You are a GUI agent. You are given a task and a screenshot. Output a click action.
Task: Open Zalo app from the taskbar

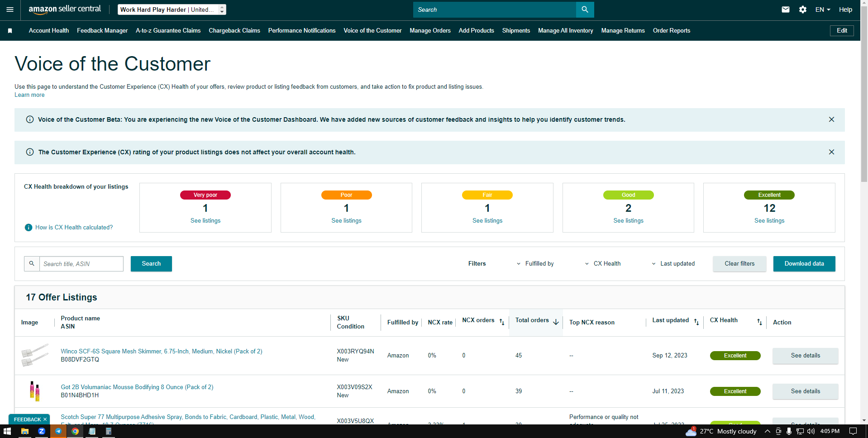point(42,431)
